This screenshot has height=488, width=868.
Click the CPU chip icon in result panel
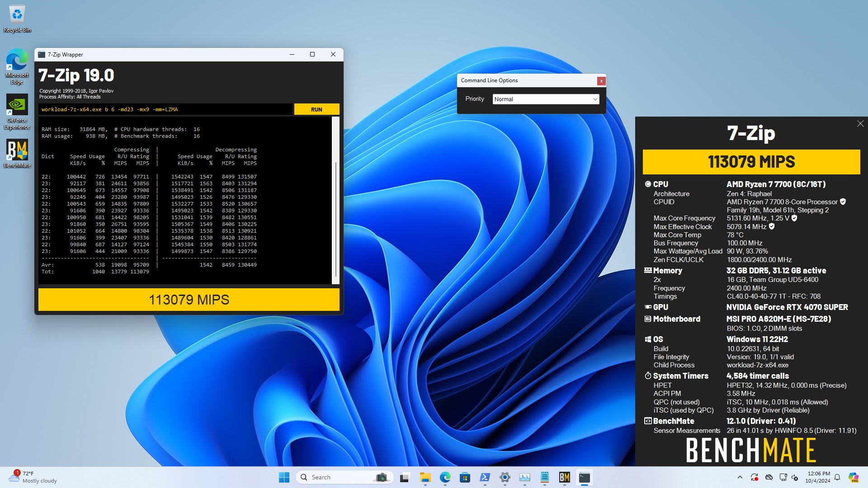648,184
